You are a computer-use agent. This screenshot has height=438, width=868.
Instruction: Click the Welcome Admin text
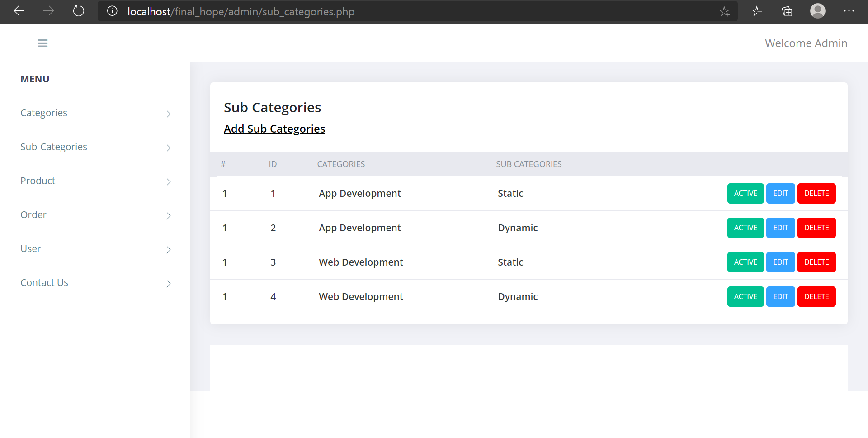coord(806,43)
